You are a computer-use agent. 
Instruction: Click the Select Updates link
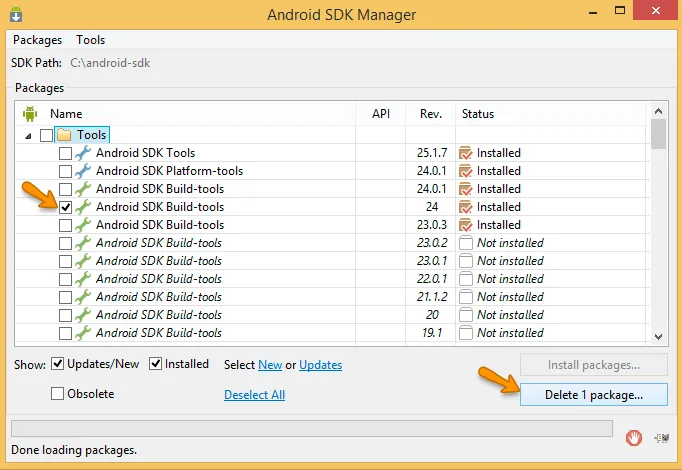[x=321, y=365]
